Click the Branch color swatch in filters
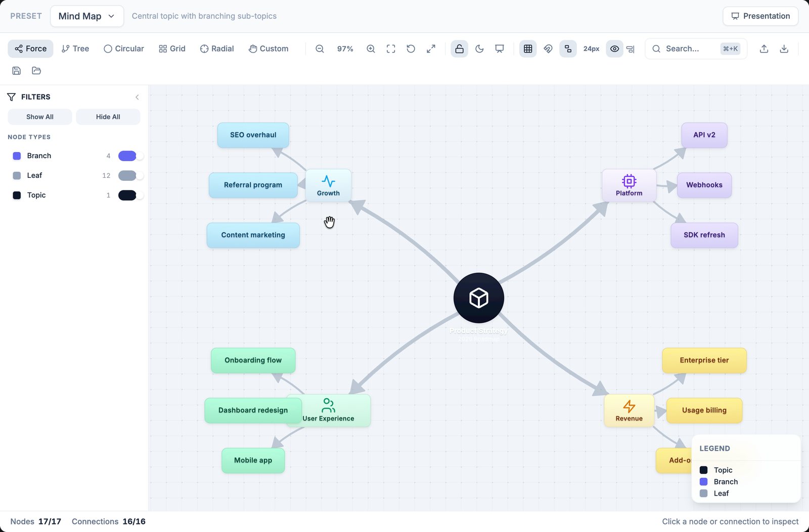Viewport: 809px width, 532px height. [x=17, y=156]
